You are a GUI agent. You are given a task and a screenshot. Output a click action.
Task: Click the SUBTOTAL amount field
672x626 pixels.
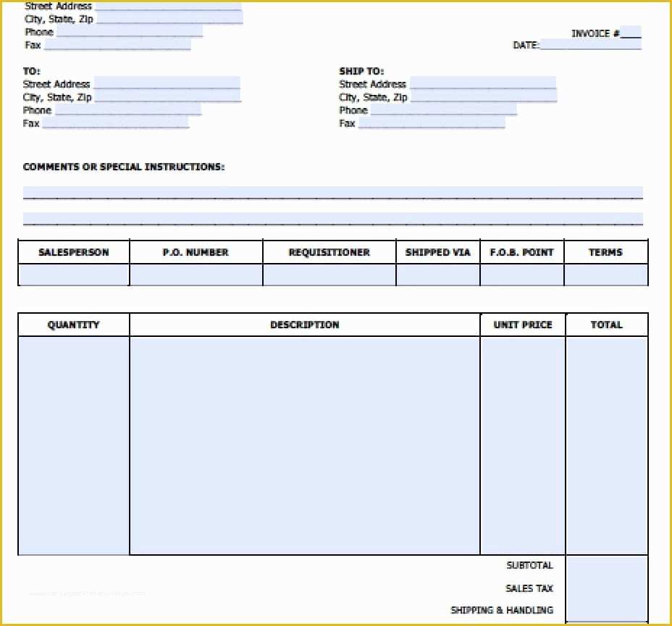click(607, 566)
